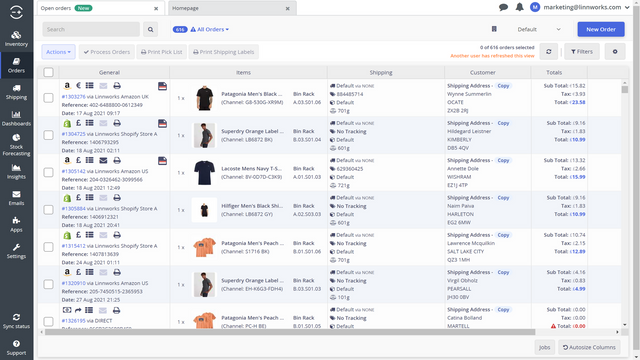
Task: Select checkbox for order #1305884
Action: pos(49,210)
